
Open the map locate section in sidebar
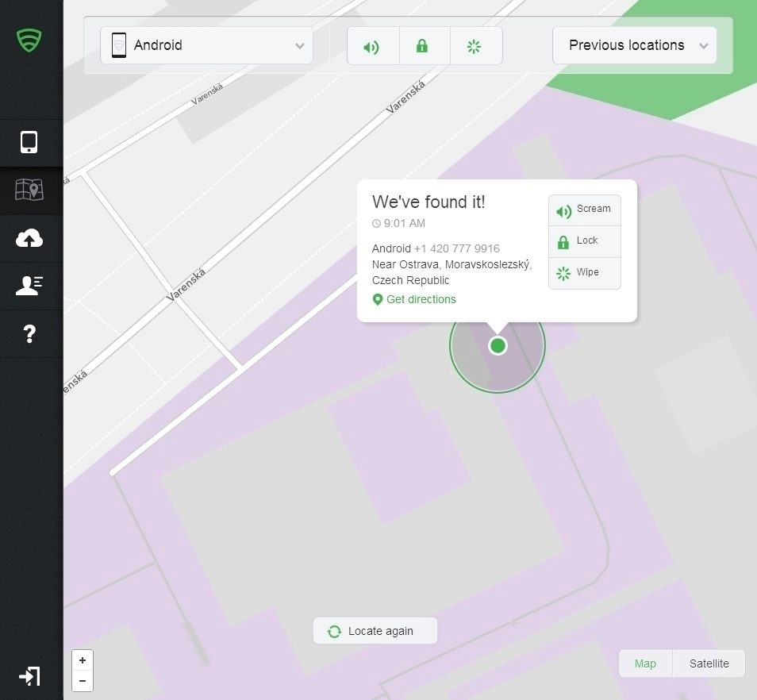coord(29,190)
